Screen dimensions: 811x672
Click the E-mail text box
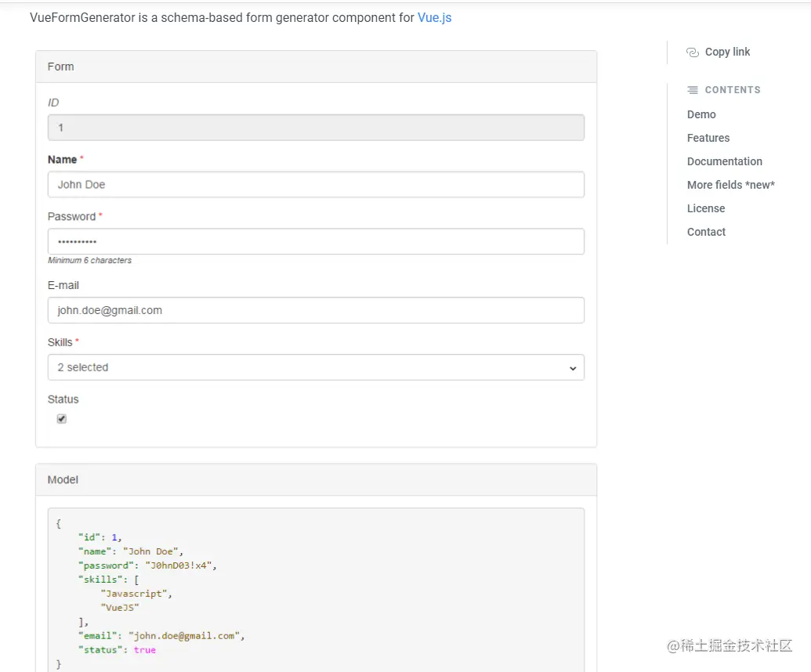[316, 310]
